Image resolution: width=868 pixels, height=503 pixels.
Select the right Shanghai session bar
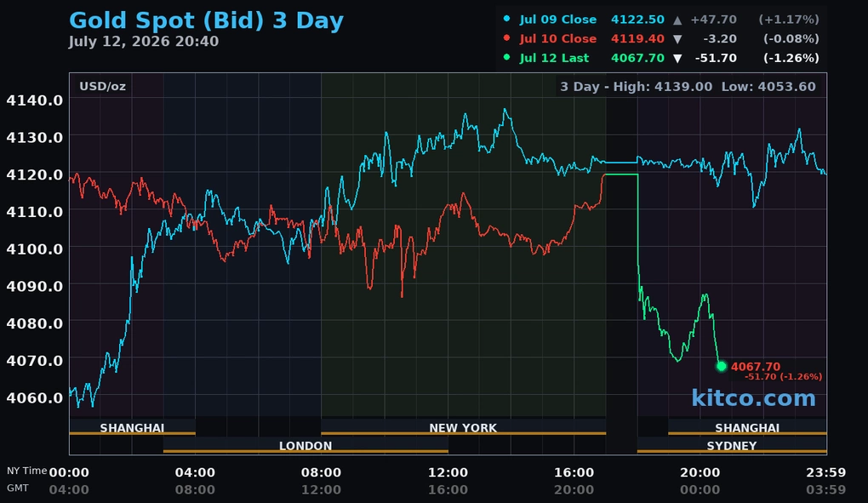tap(747, 428)
